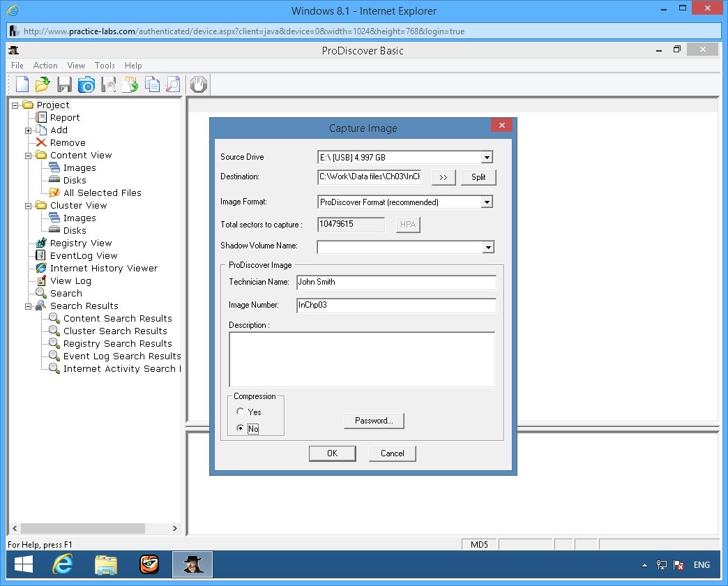
Task: Expand the Image Format dropdown
Action: [x=487, y=202]
